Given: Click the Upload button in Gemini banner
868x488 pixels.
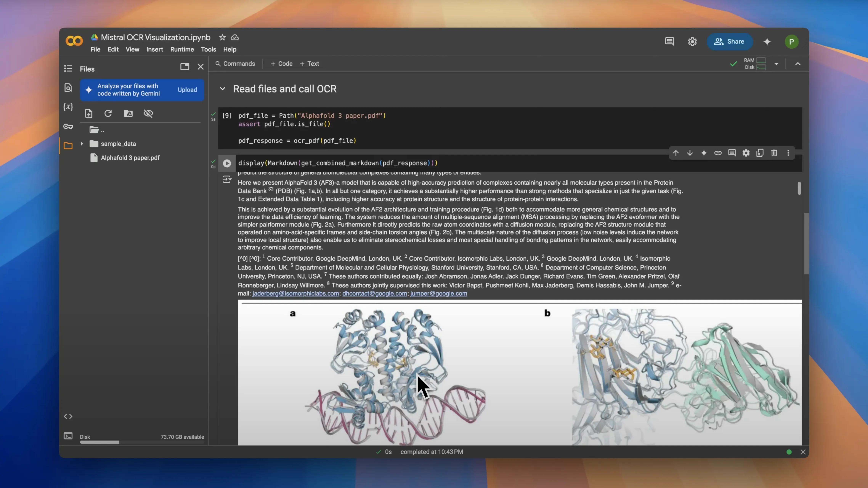Looking at the screenshot, I should (187, 90).
